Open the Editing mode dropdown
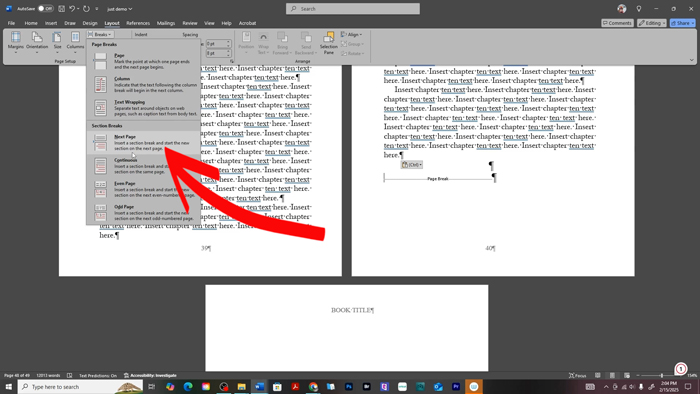The image size is (700, 394). point(652,23)
